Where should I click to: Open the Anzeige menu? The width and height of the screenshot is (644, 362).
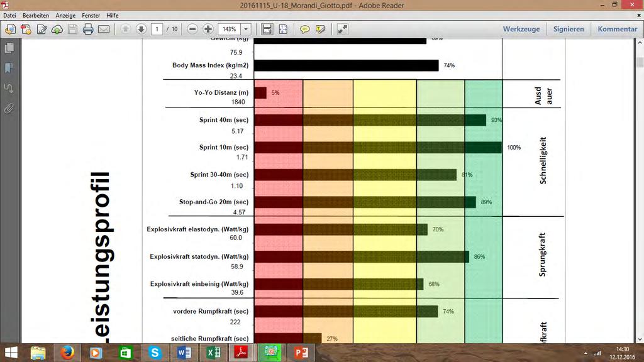65,15
